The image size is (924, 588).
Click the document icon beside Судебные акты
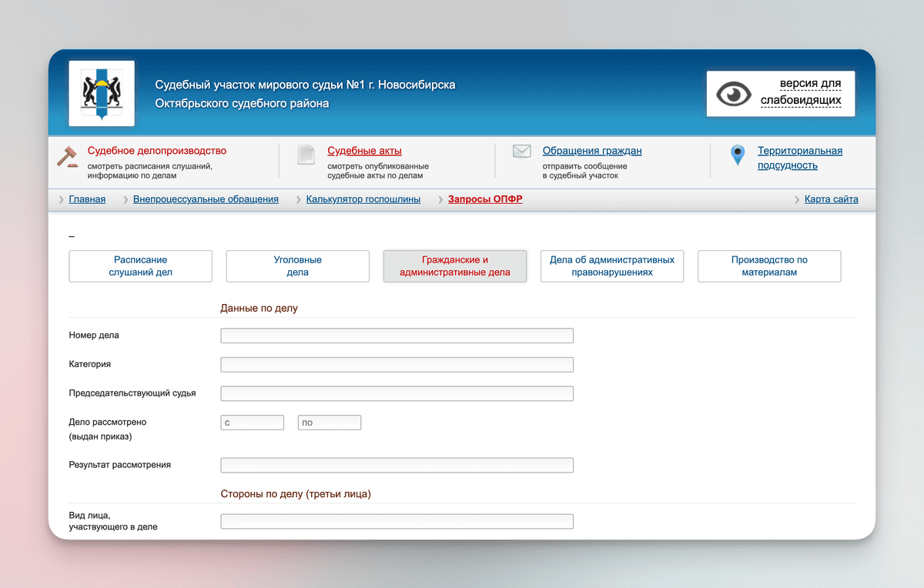click(306, 155)
